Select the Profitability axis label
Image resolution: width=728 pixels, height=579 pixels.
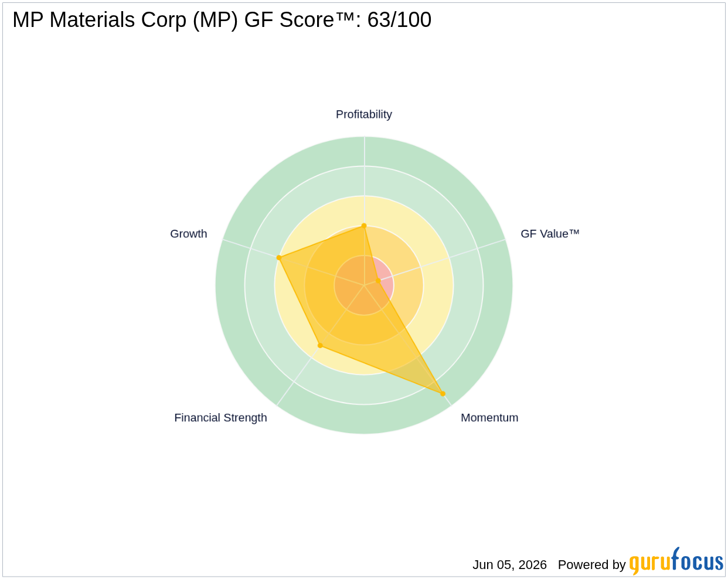coord(364,114)
